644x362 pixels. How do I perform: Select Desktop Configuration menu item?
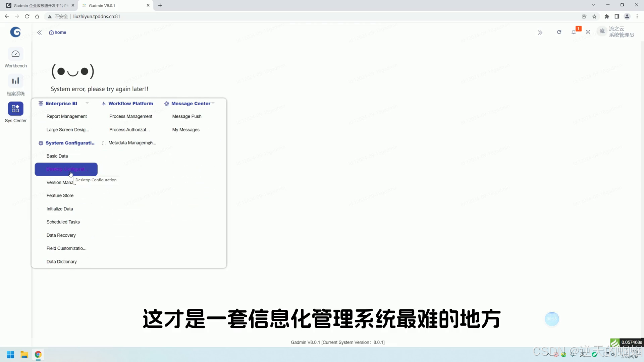[66, 169]
